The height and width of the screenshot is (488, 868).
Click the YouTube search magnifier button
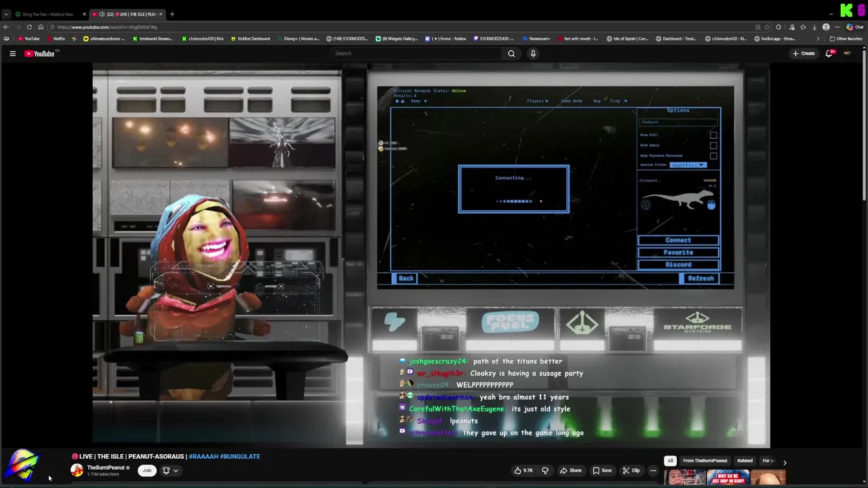click(511, 54)
